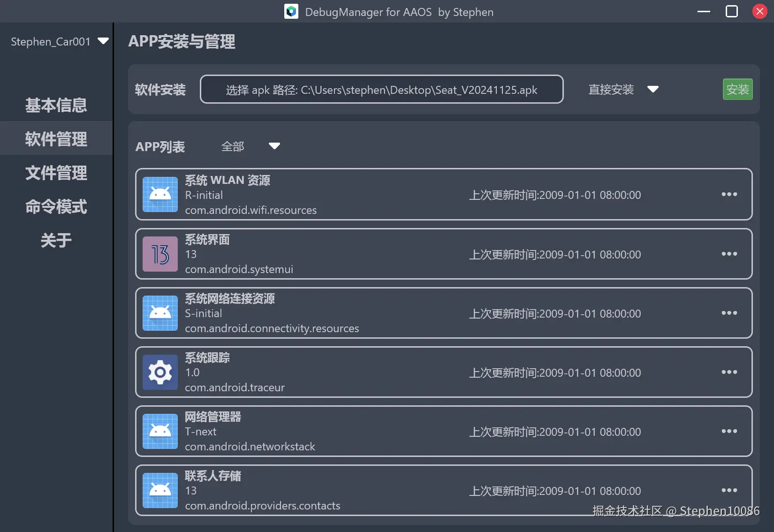This screenshot has height=532, width=774.
Task: Select package name com.android.networkstack
Action: point(250,447)
